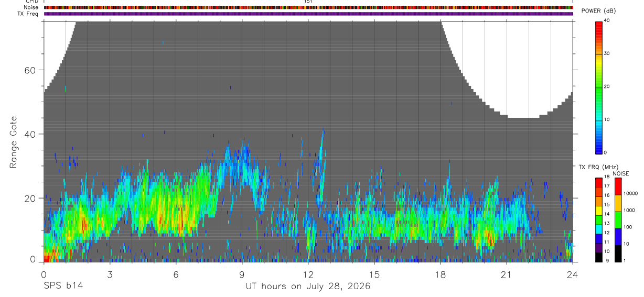Select the 18 UT hour tick label
The height and width of the screenshot is (297, 644).
tap(441, 274)
